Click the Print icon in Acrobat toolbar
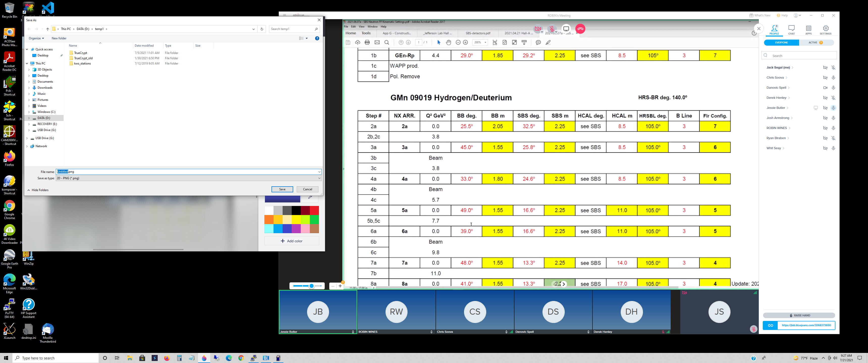The height and width of the screenshot is (363, 868). point(367,42)
